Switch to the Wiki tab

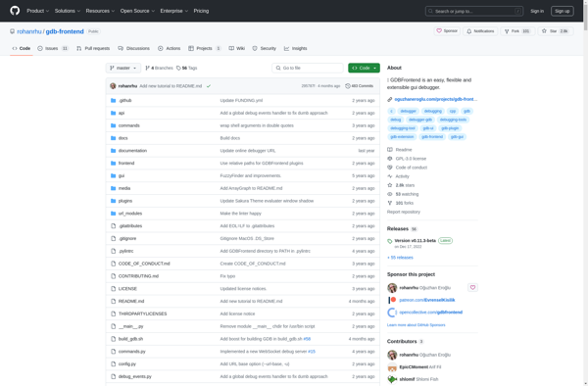[236, 48]
